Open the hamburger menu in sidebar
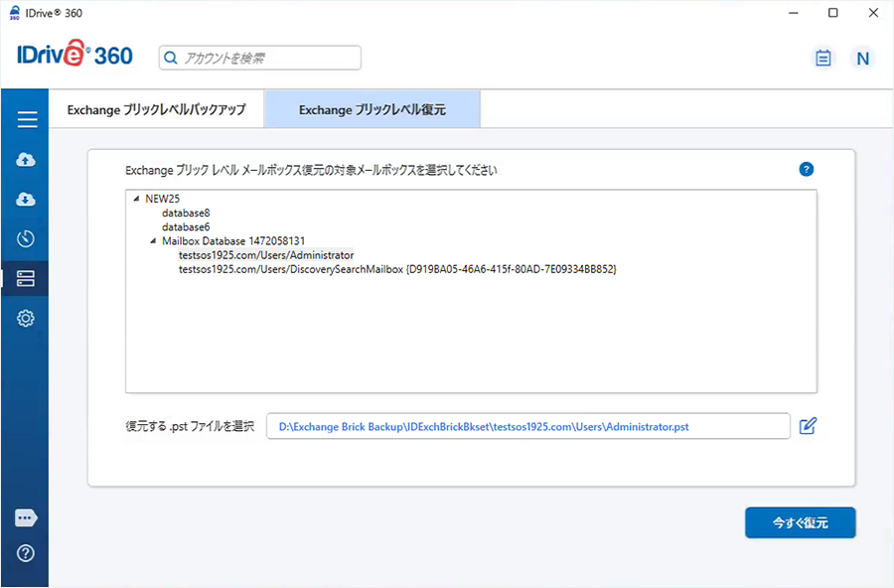Image resolution: width=894 pixels, height=588 pixels. pos(27,120)
